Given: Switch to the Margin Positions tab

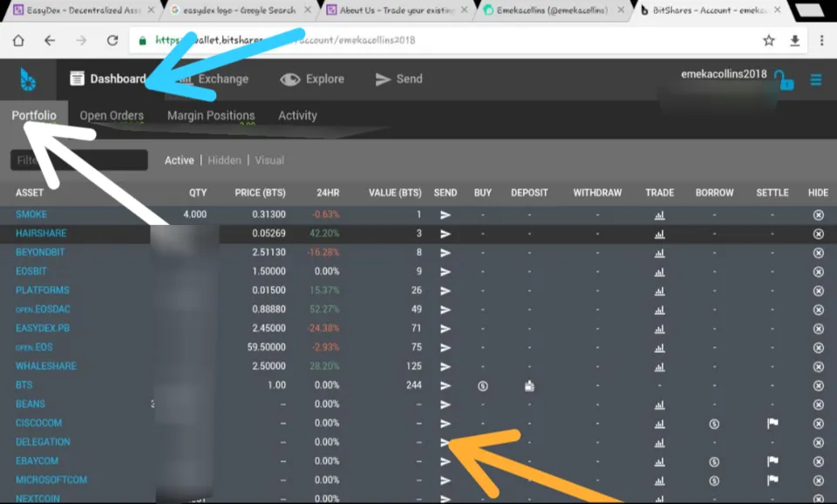Looking at the screenshot, I should [211, 115].
